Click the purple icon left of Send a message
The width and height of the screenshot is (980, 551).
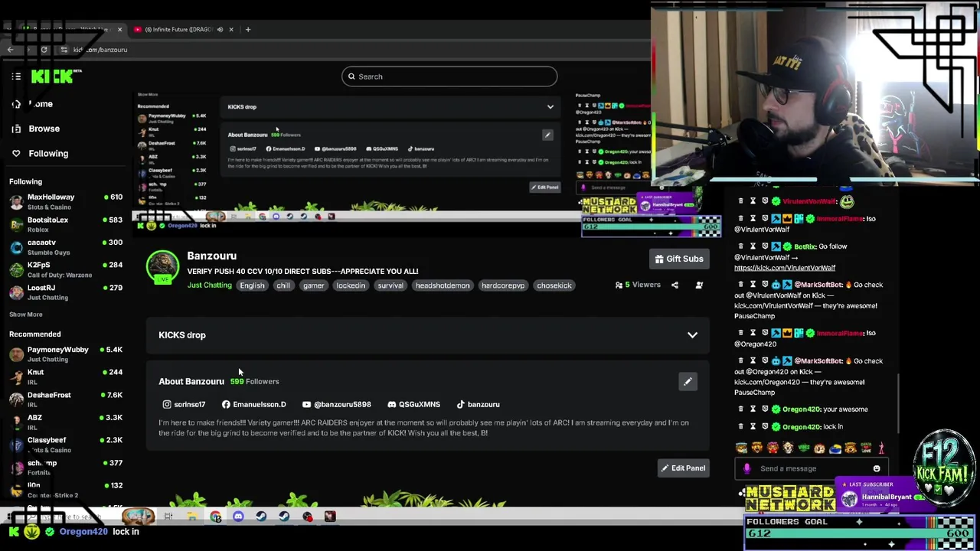pyautogui.click(x=747, y=468)
